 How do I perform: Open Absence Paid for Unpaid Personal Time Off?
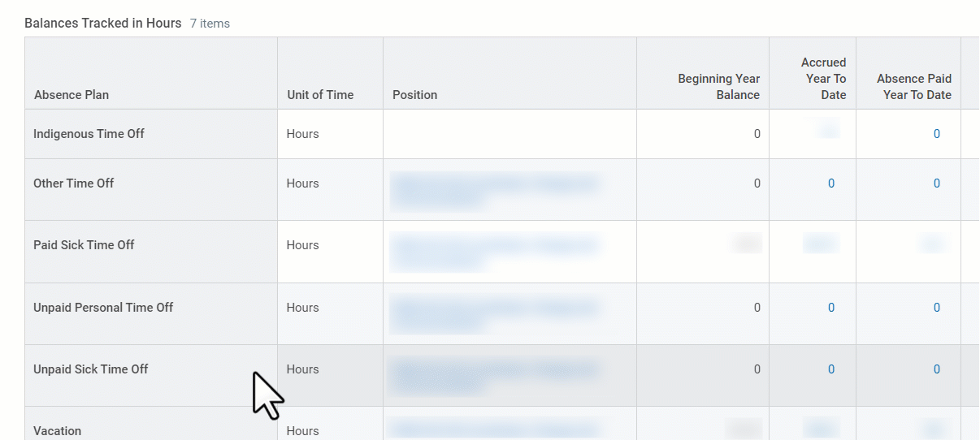936,308
